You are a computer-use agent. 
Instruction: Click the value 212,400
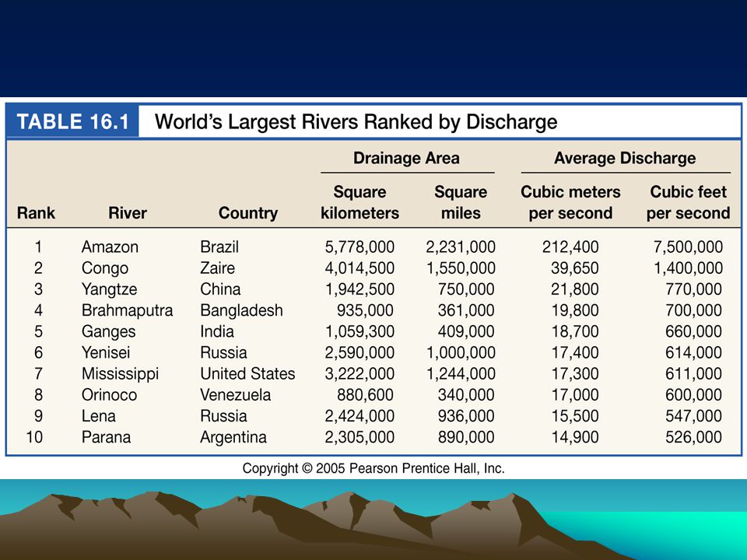click(570, 247)
